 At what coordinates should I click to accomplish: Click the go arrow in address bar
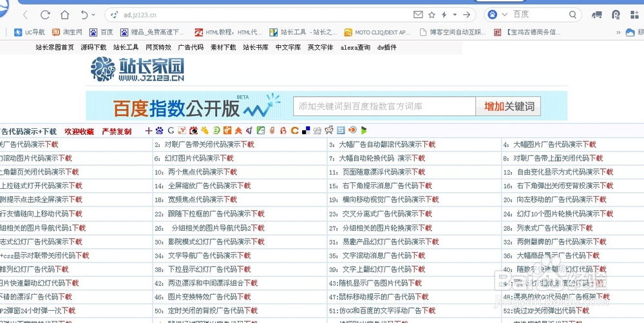[466, 15]
